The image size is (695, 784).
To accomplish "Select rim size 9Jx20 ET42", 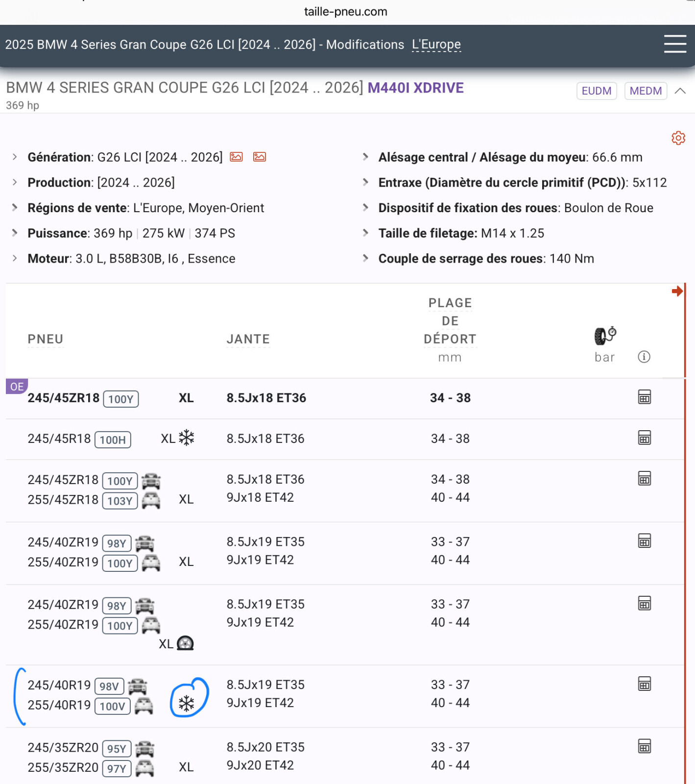I will point(260,765).
